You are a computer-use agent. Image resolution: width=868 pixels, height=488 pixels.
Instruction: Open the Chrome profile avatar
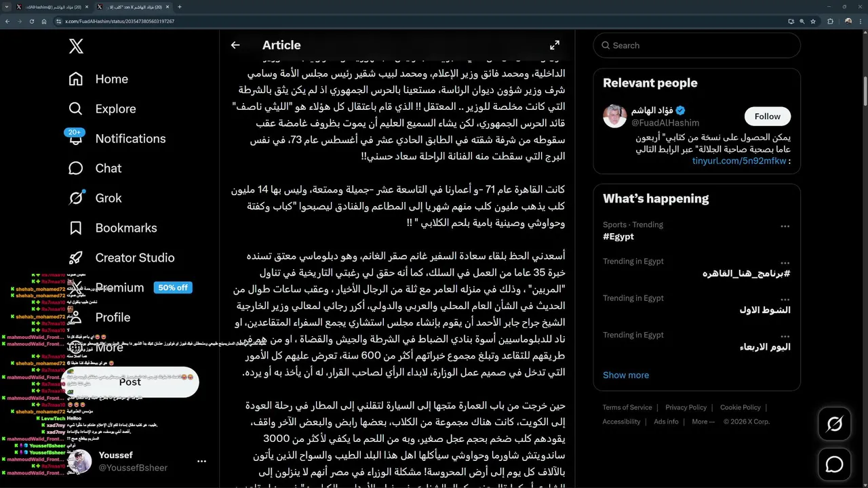tap(848, 21)
